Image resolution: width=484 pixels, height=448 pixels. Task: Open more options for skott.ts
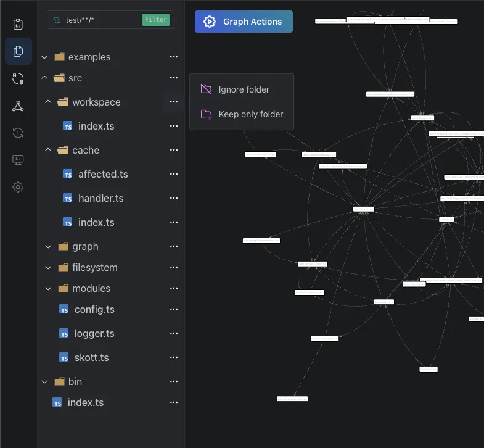174,358
